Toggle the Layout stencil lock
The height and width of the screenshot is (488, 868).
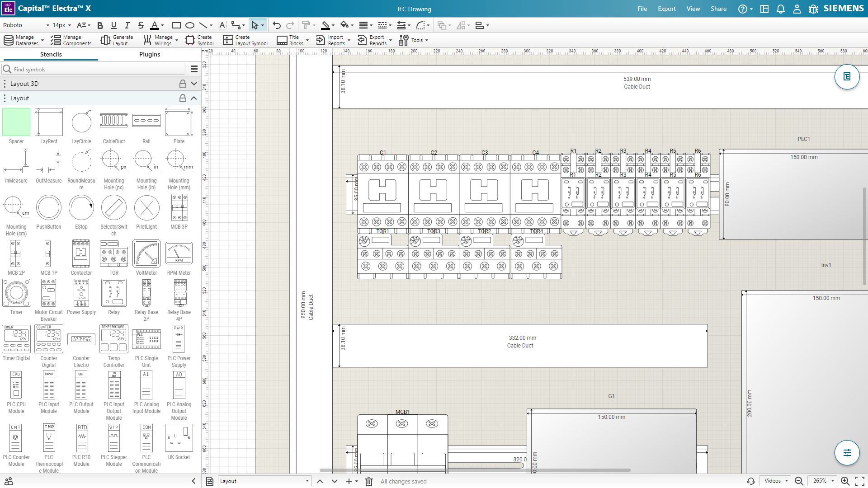tap(183, 98)
